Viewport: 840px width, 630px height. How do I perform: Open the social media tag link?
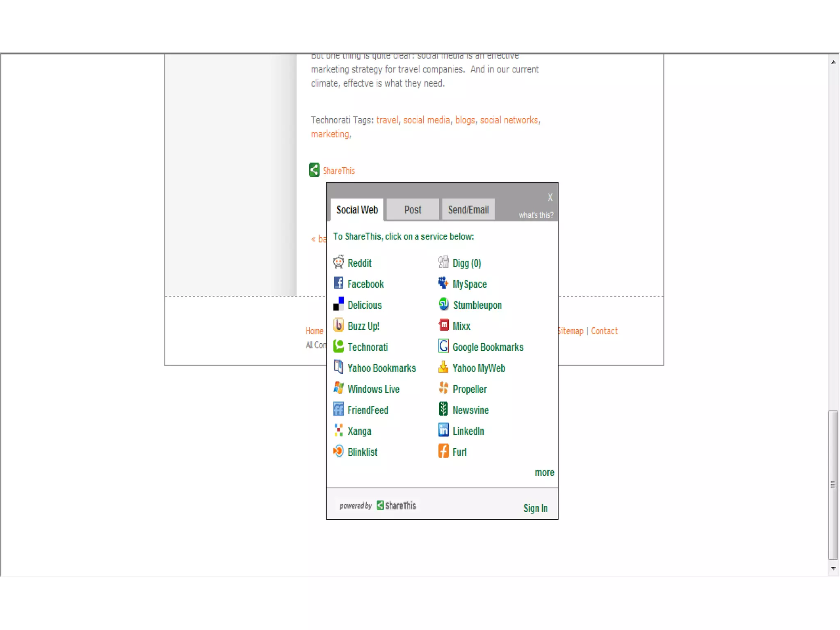point(427,120)
